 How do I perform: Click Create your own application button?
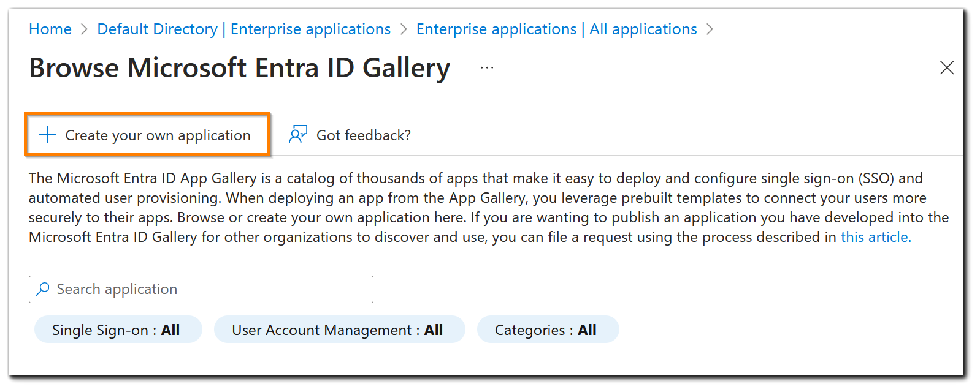147,134
